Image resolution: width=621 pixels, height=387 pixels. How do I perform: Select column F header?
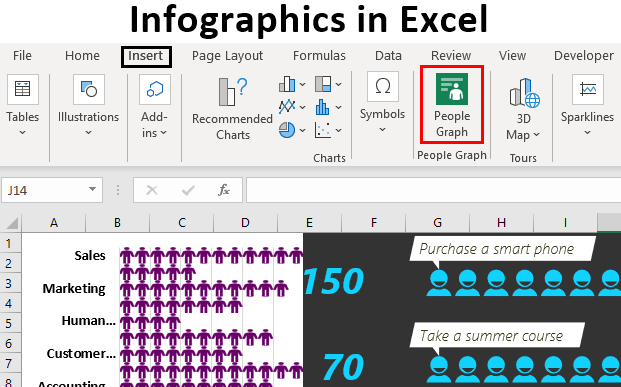coord(374,223)
